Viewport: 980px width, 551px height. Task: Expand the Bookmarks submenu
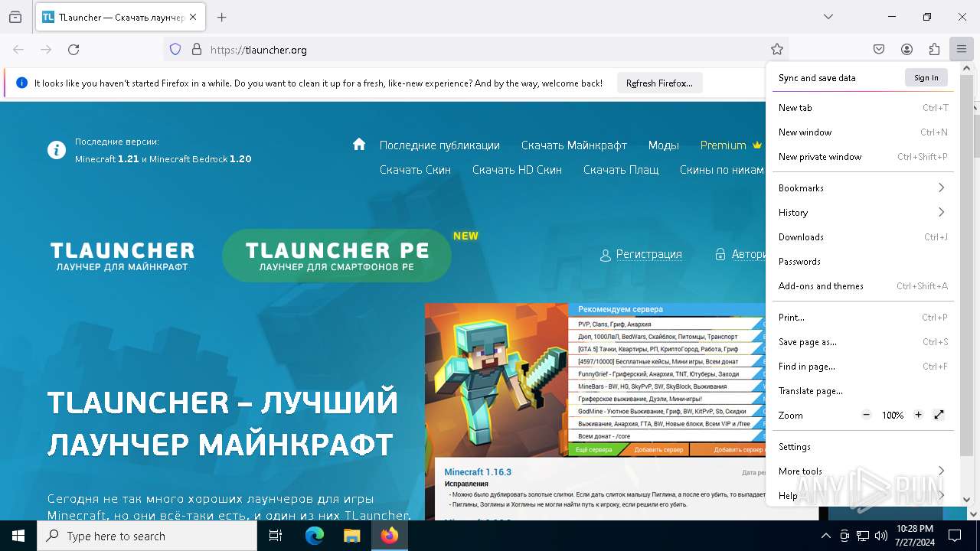pos(863,188)
